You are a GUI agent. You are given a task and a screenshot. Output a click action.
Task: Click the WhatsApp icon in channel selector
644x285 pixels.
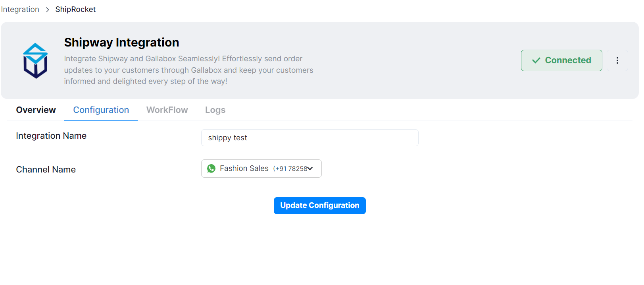[x=211, y=169]
